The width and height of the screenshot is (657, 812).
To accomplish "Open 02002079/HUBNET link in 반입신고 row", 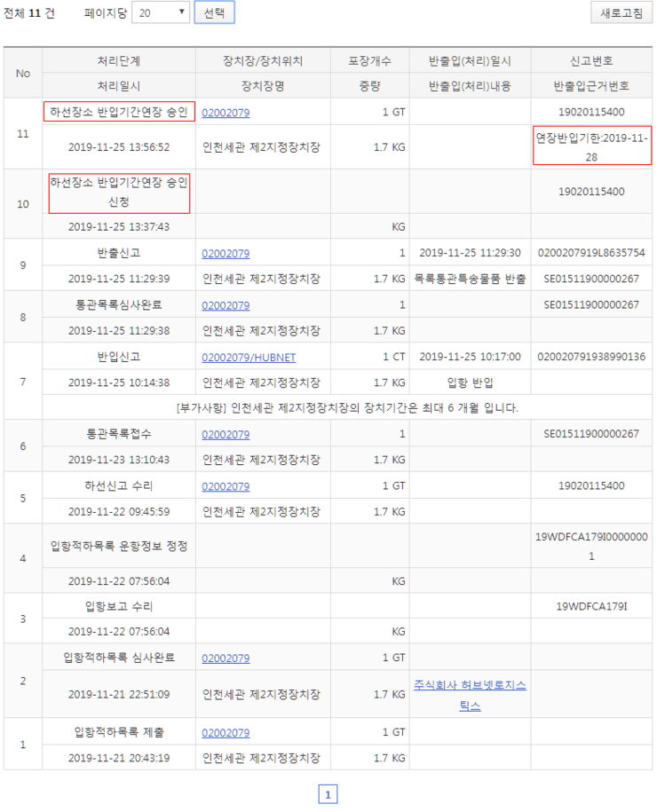I will 249,357.
